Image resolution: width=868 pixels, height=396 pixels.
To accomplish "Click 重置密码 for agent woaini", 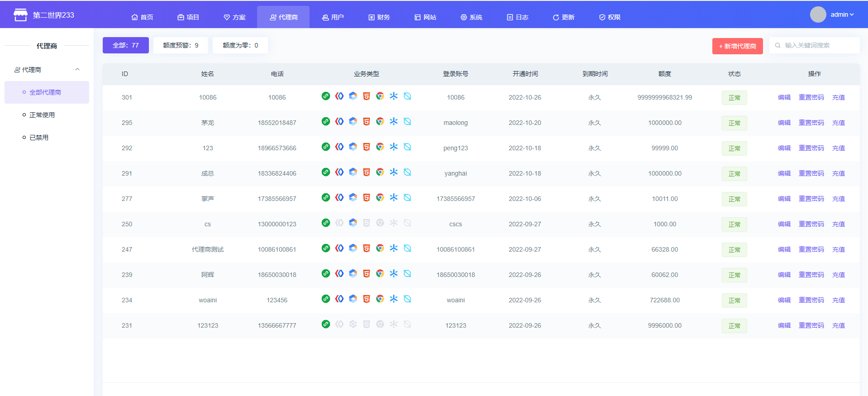I will pos(811,300).
